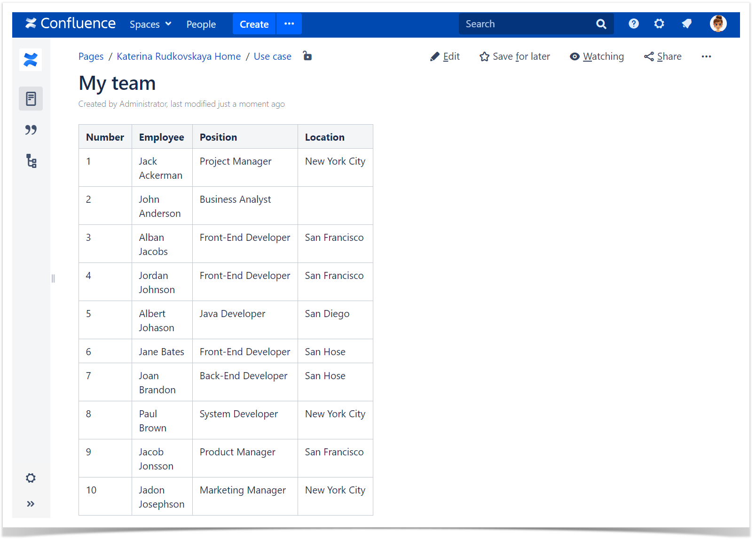The image size is (756, 541).
Task: Click the space logo in sidebar
Action: pyautogui.click(x=31, y=60)
